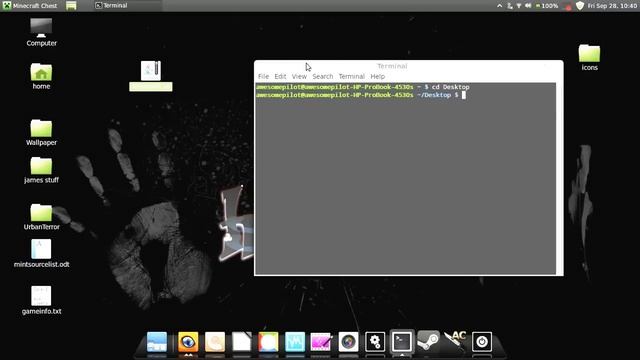640x360 pixels.
Task: Open the blank document dock icon
Action: 242,342
